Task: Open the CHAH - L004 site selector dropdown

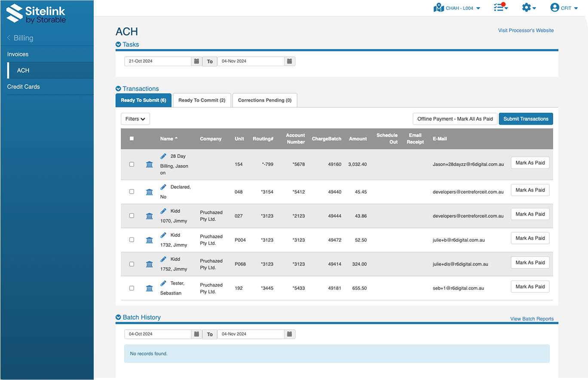Action: click(457, 8)
